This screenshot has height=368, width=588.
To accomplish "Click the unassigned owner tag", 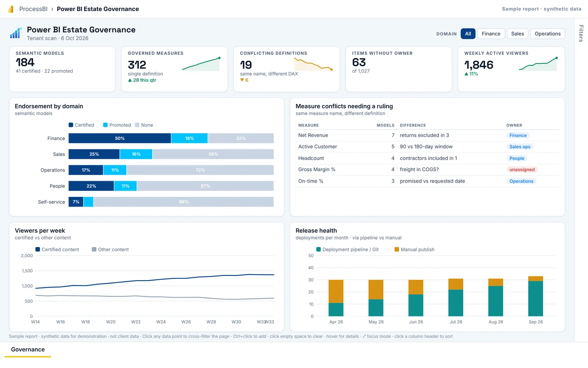I will (522, 170).
